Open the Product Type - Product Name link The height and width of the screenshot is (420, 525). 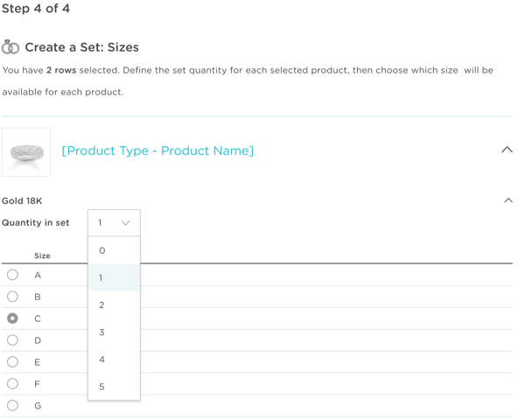tap(157, 150)
